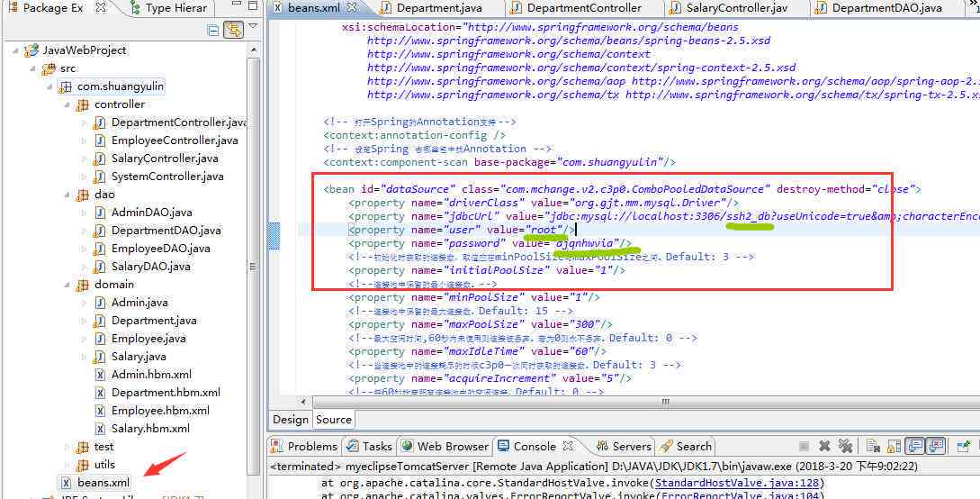Switch to Type Hierarchy tab
The image size is (980, 499).
168,8
